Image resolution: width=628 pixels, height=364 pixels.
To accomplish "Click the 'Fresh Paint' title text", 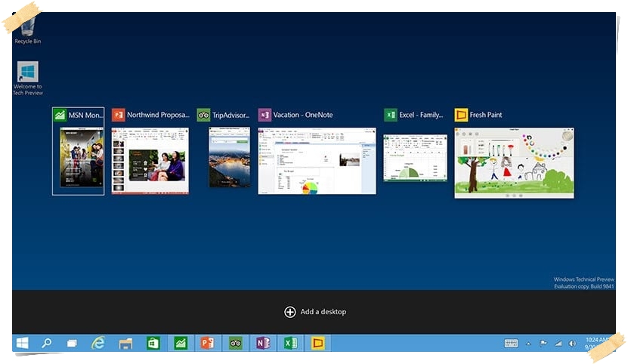I will 486,115.
